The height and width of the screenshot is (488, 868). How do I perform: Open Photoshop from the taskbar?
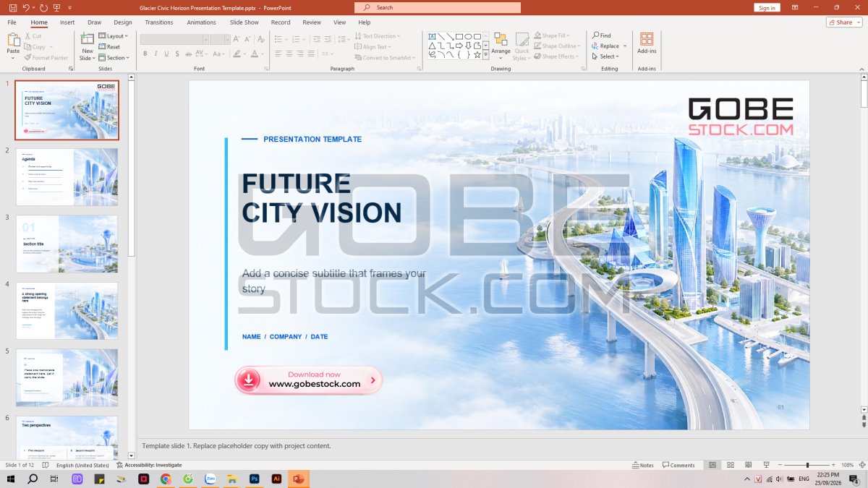point(254,479)
